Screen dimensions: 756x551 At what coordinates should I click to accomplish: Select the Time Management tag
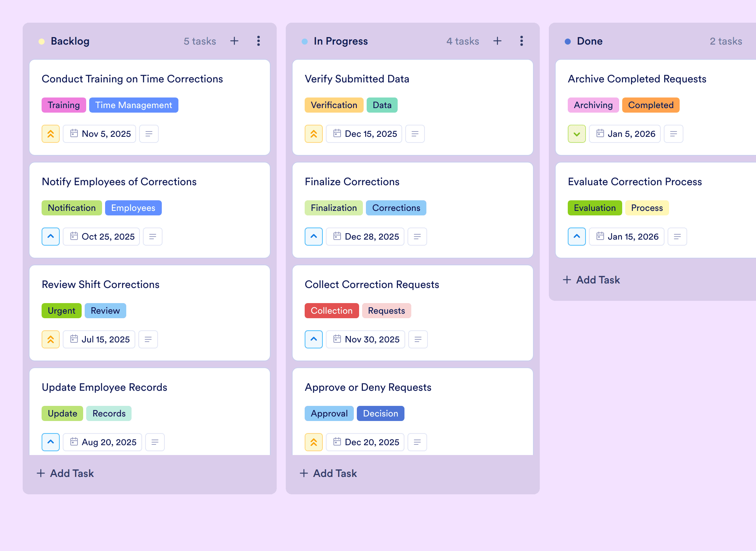click(134, 105)
